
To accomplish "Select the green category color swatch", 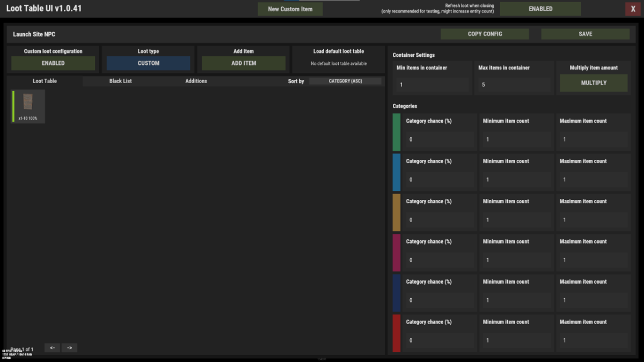I will 397,132.
